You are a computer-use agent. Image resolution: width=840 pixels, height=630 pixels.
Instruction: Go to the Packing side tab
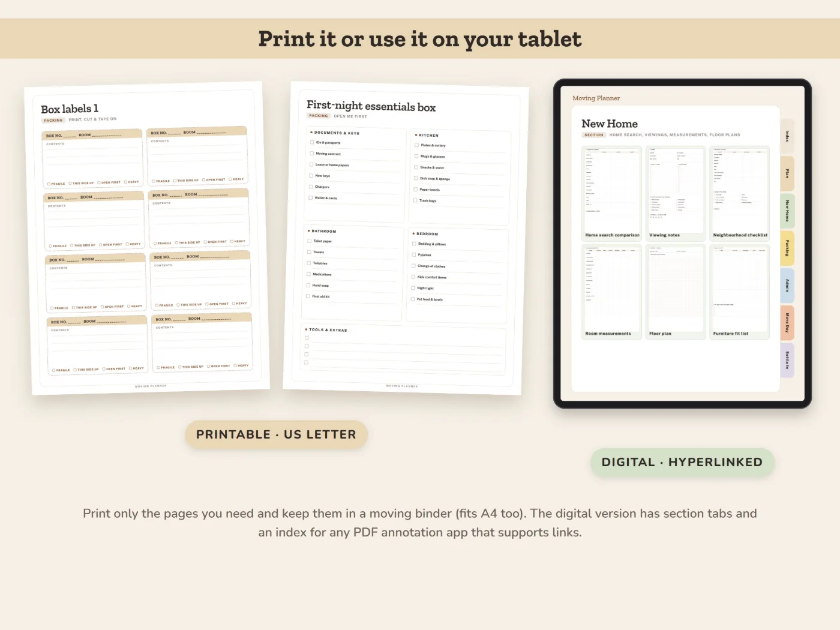787,248
